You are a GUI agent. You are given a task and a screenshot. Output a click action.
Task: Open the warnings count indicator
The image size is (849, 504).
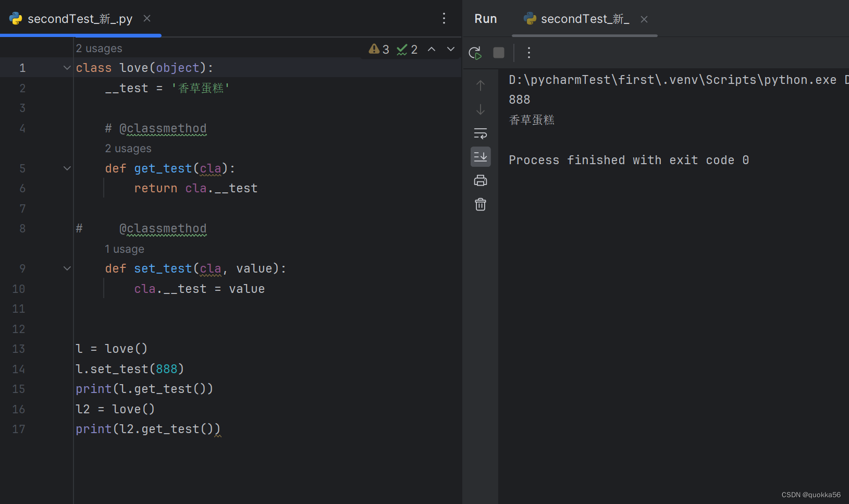click(x=379, y=49)
